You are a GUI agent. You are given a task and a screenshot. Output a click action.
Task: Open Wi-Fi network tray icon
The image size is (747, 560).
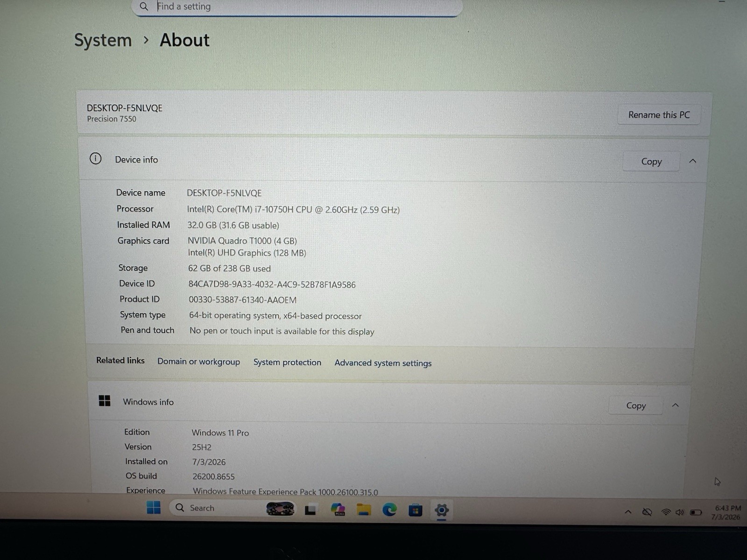(x=666, y=512)
